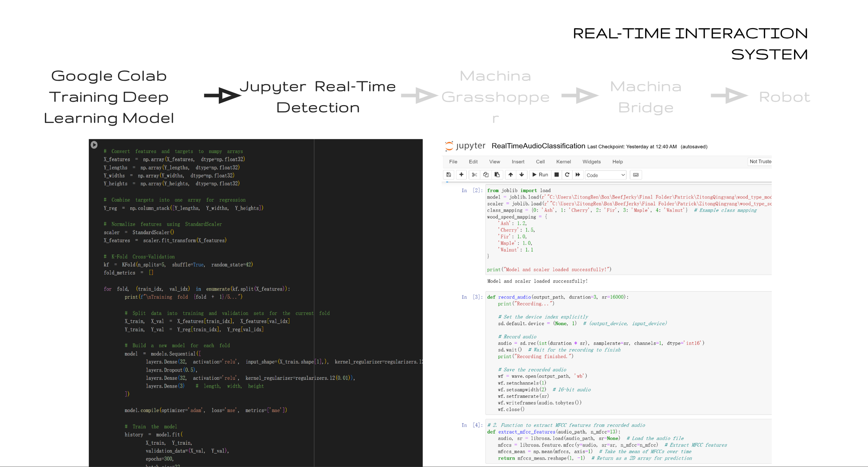The image size is (868, 467).
Task: Click 'Y_reg = np.column_stack' line
Action: (183, 208)
